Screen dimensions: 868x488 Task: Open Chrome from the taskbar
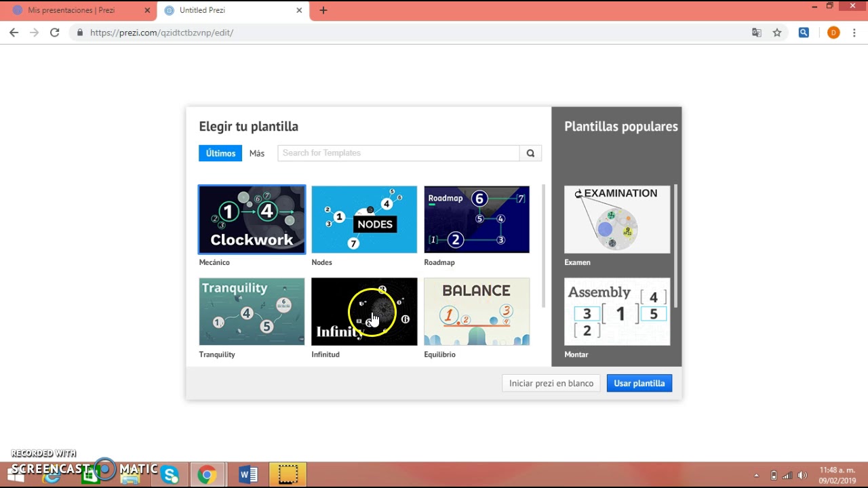[x=207, y=475]
